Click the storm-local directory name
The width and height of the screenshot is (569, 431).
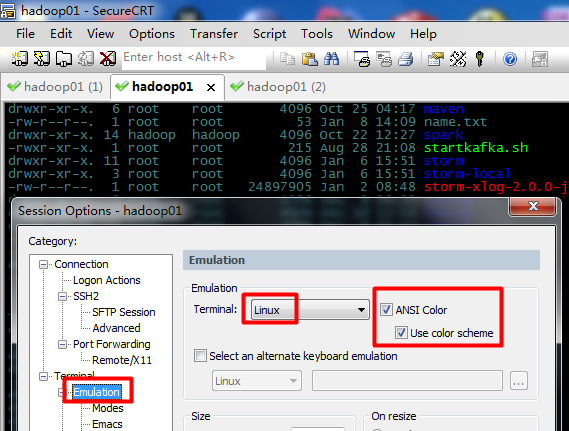click(467, 174)
